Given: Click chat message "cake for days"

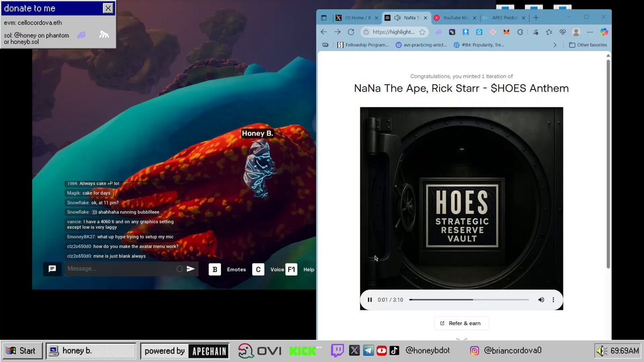Looking at the screenshot, I should [96, 193].
